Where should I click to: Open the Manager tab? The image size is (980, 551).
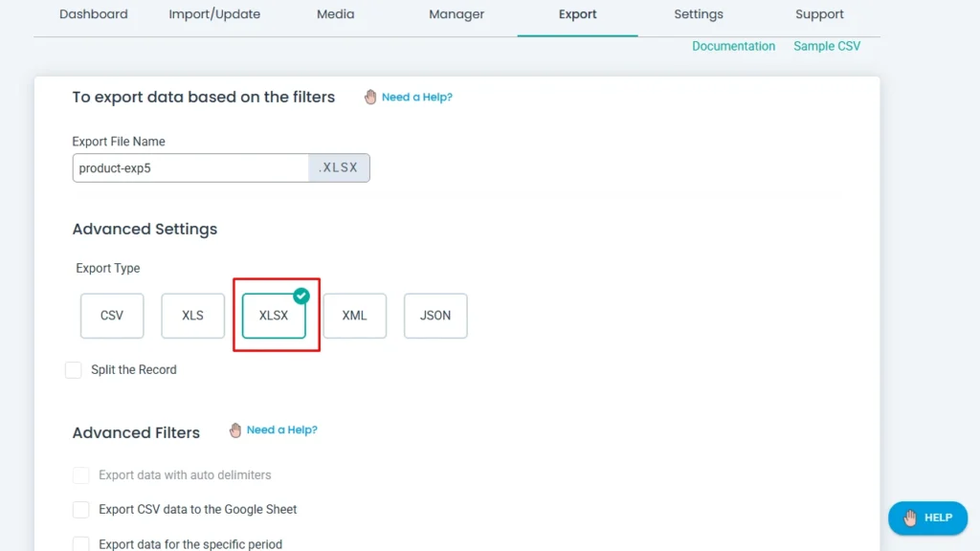457,14
